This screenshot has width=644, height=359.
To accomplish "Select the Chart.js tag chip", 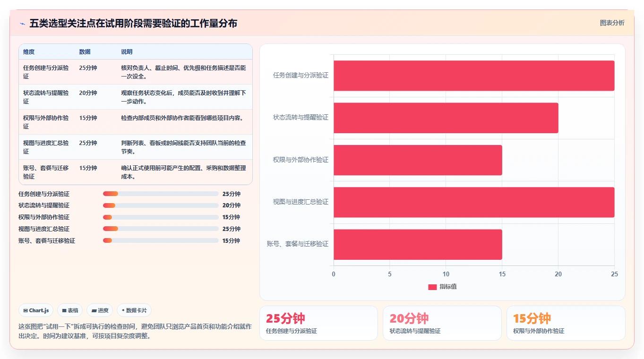I will pyautogui.click(x=37, y=310).
